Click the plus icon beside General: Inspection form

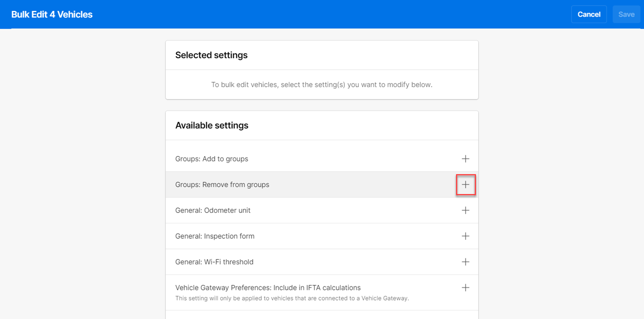coord(466,235)
